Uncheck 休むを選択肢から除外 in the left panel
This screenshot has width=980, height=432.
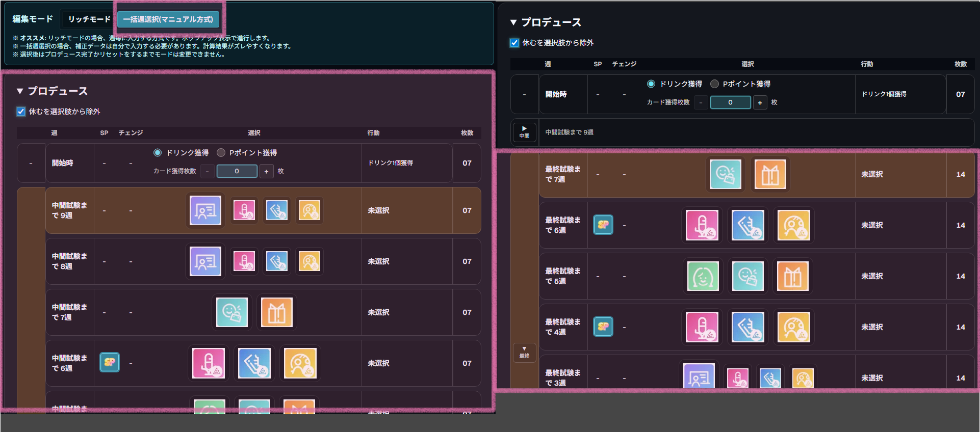(21, 112)
